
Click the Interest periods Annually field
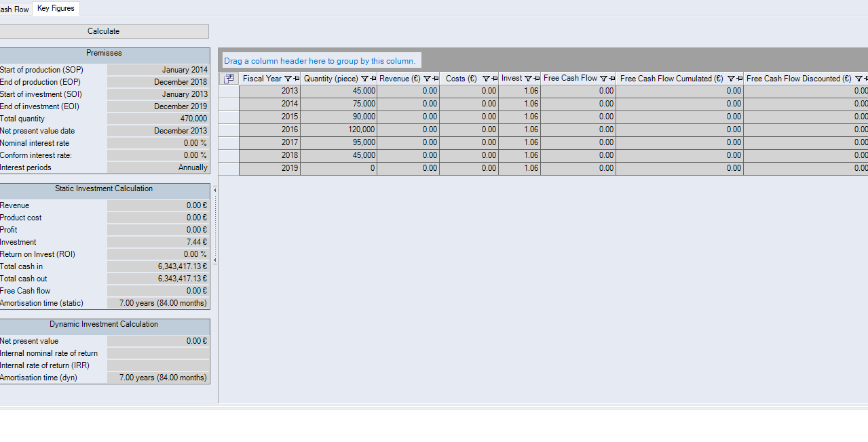[157, 167]
